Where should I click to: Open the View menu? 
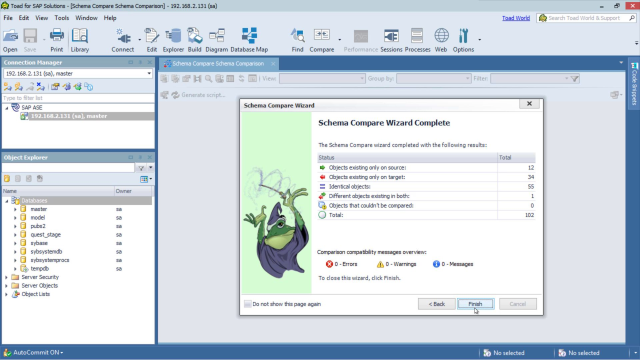coord(41,18)
